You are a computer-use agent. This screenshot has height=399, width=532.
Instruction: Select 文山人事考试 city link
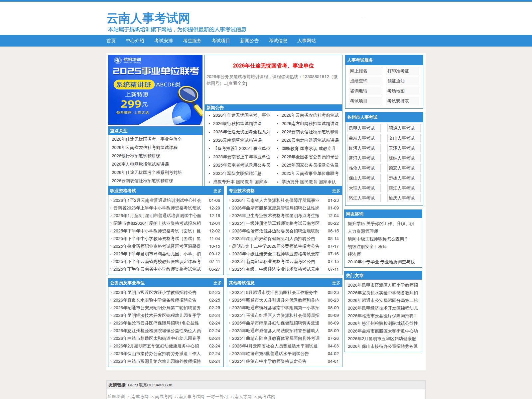pos(404,138)
